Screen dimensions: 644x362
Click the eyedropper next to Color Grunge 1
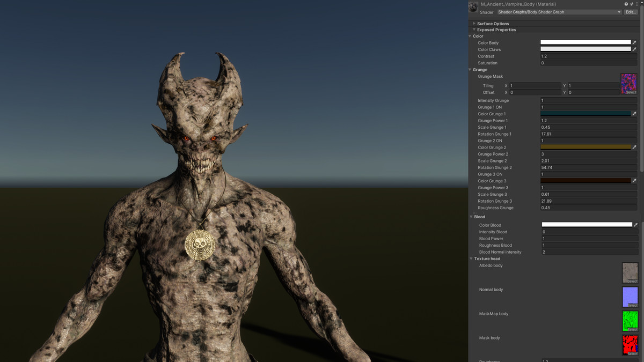pos(634,114)
